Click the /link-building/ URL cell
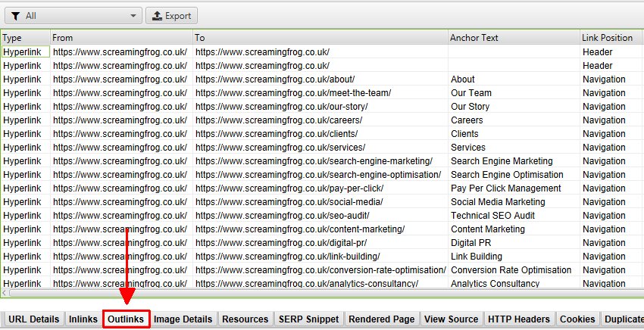 (320, 257)
